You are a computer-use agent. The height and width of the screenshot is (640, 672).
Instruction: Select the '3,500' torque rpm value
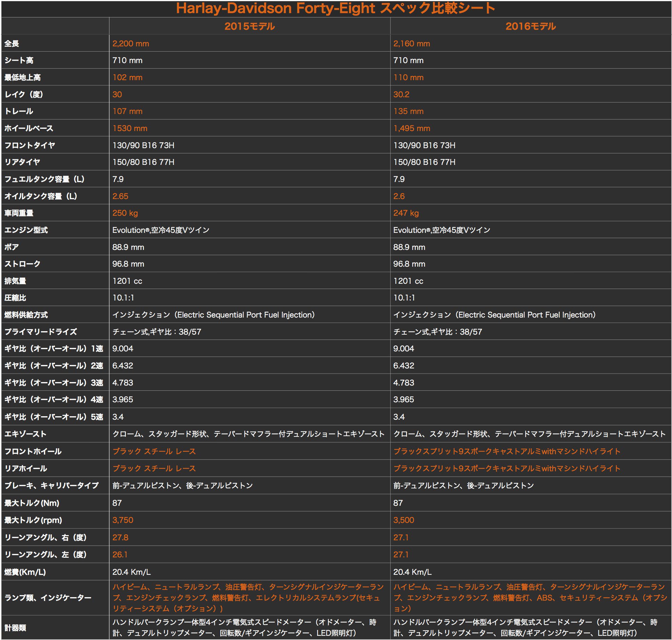tap(404, 520)
